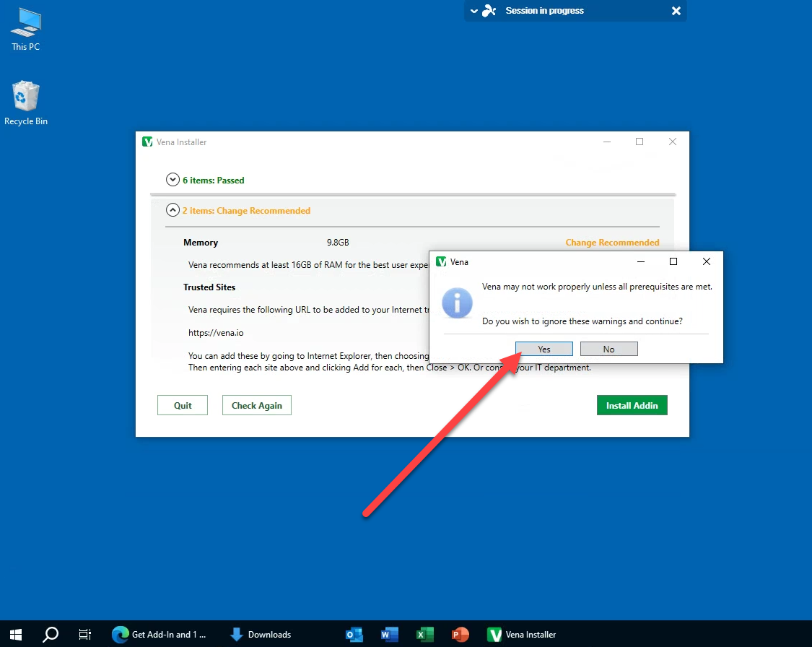This screenshot has height=647, width=812.
Task: Click 'Do you wish to ignore' message
Action: [x=582, y=321]
